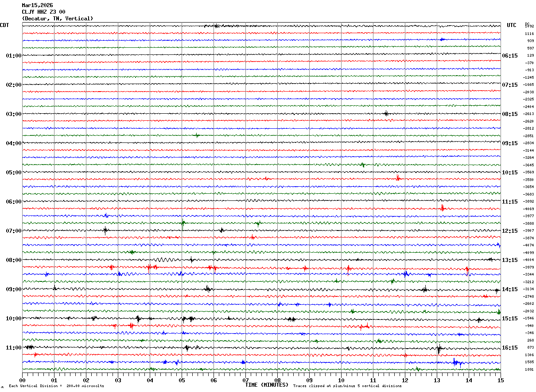Click the DC offset value '-3344'
Image resolution: width=536 pixels, height=392 pixels.
tap(528, 274)
